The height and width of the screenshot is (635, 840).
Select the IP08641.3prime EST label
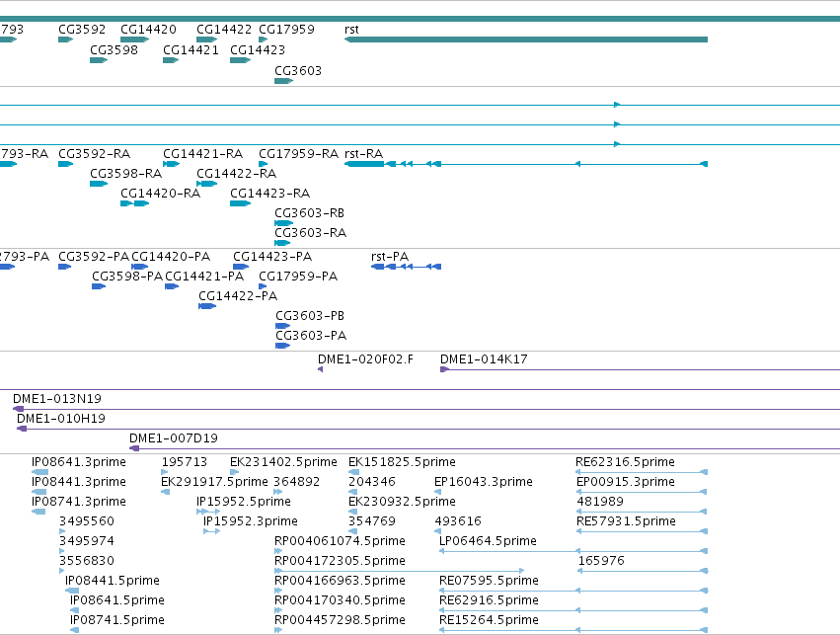tap(79, 462)
